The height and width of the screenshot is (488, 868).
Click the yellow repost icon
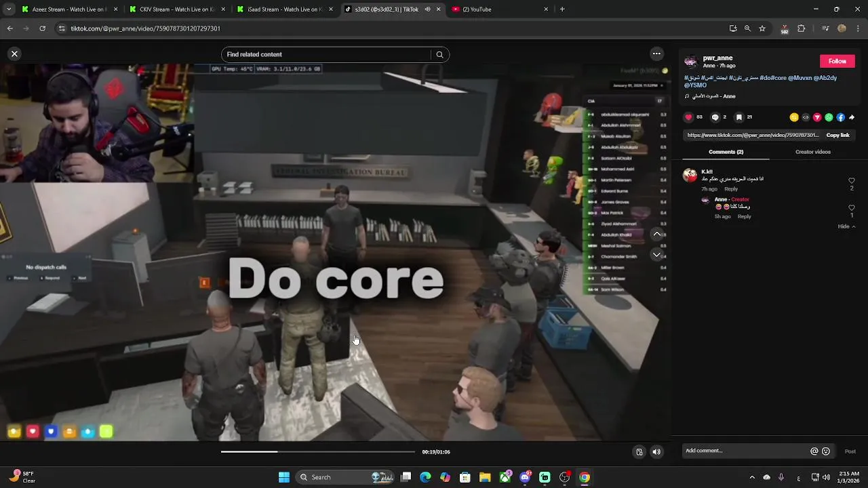(x=794, y=117)
